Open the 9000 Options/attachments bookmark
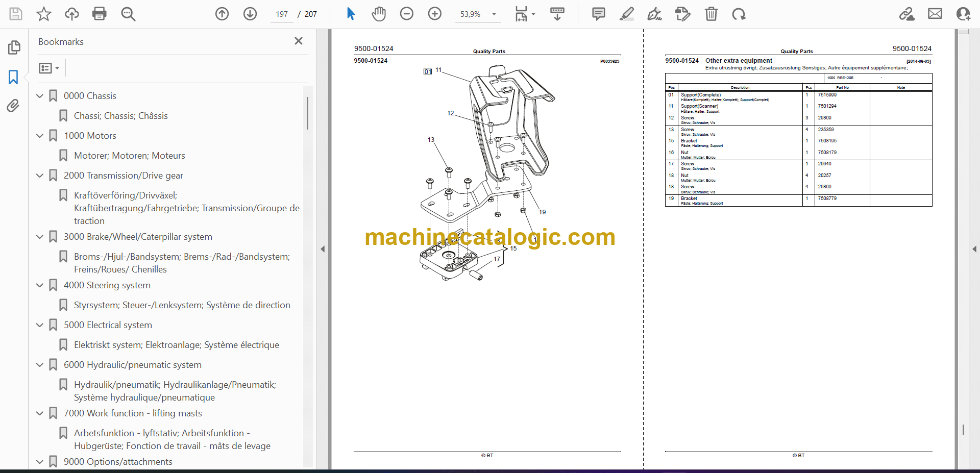The image size is (980, 473). pyautogui.click(x=118, y=462)
